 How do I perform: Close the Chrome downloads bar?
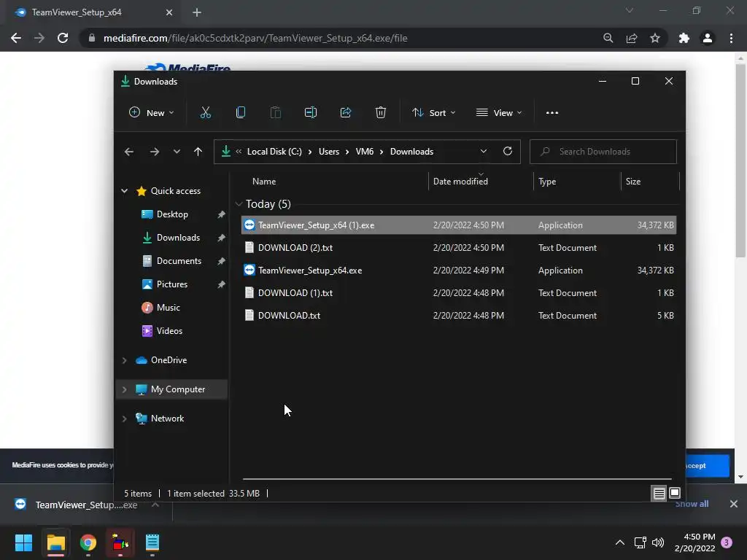tap(734, 504)
